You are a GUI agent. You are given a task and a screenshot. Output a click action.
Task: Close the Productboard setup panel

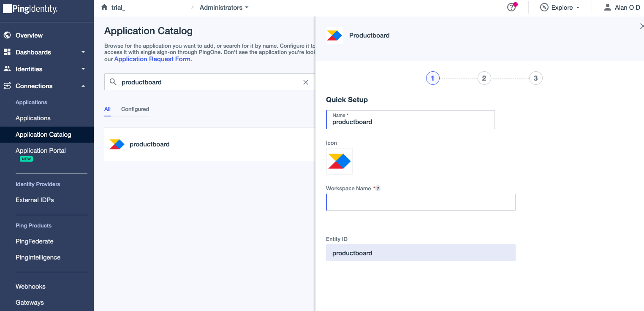[x=641, y=27]
